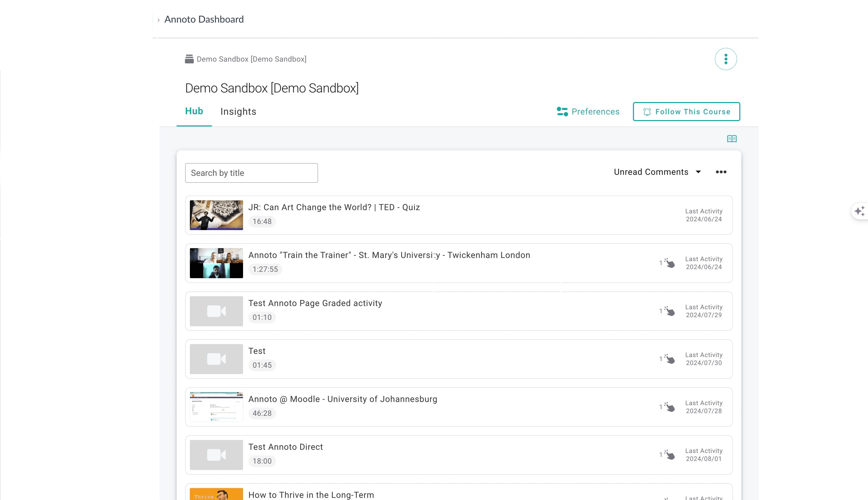The width and height of the screenshot is (868, 500).
Task: Expand the Annoto Dashboard chevron
Action: click(x=158, y=20)
